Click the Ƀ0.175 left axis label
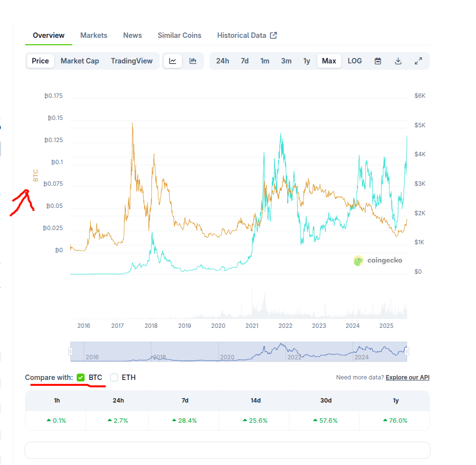This screenshot has width=476, height=465. coord(54,96)
